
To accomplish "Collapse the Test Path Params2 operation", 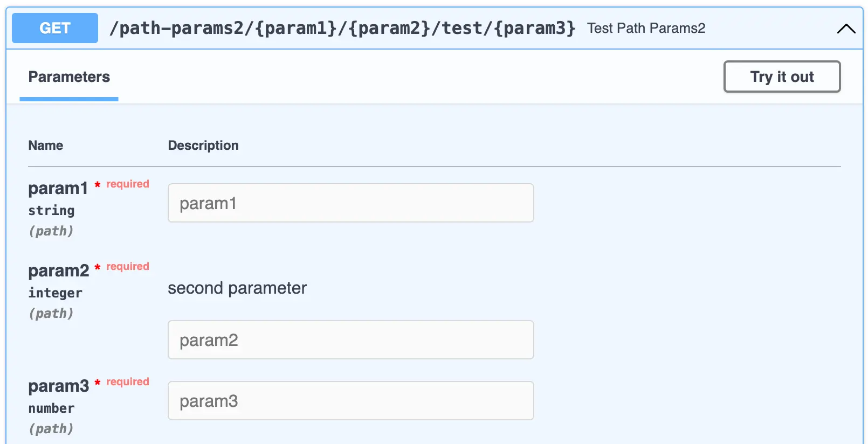I will [x=845, y=28].
